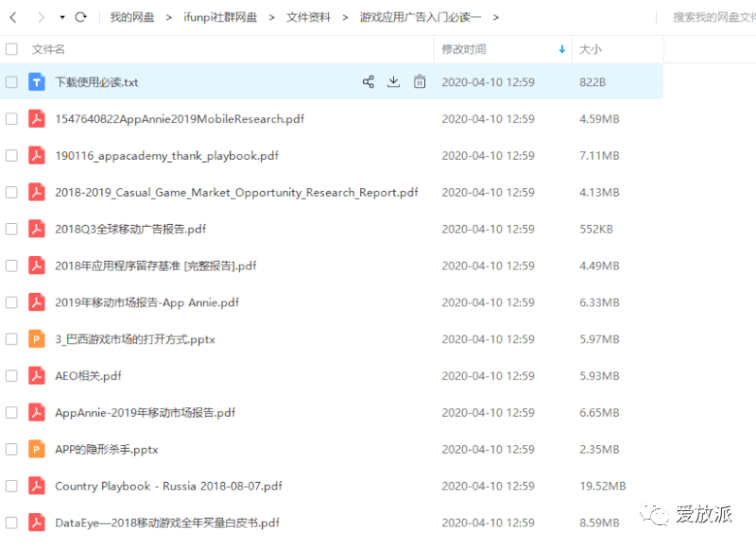Refresh the file list

(x=80, y=17)
